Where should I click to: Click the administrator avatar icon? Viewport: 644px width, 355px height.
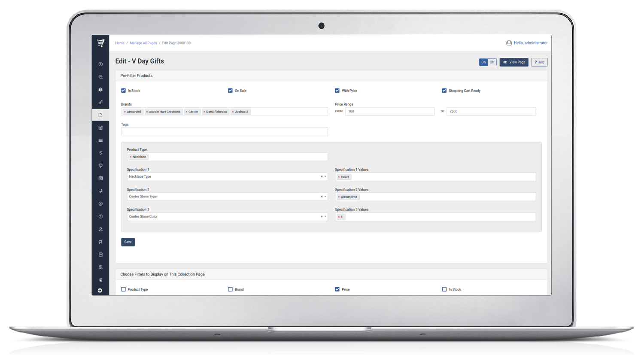(x=509, y=43)
